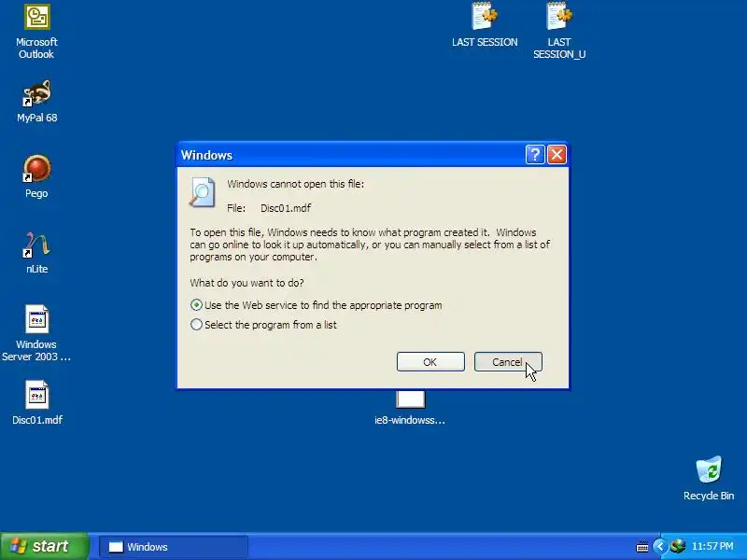The height and width of the screenshot is (560, 747).
Task: Click the 'Windows cannot open this file:' message
Action: tap(295, 184)
